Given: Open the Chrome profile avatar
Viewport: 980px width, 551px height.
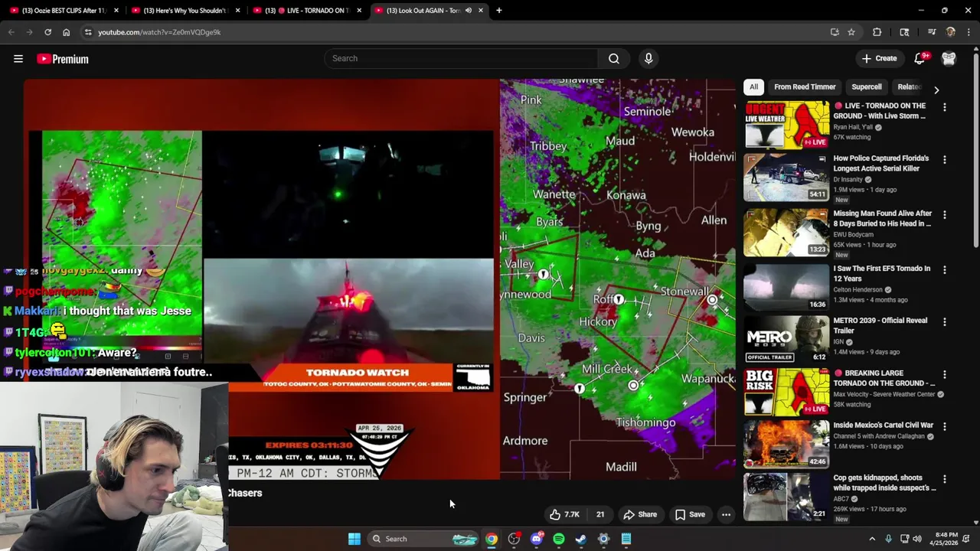Looking at the screenshot, I should click(x=950, y=32).
